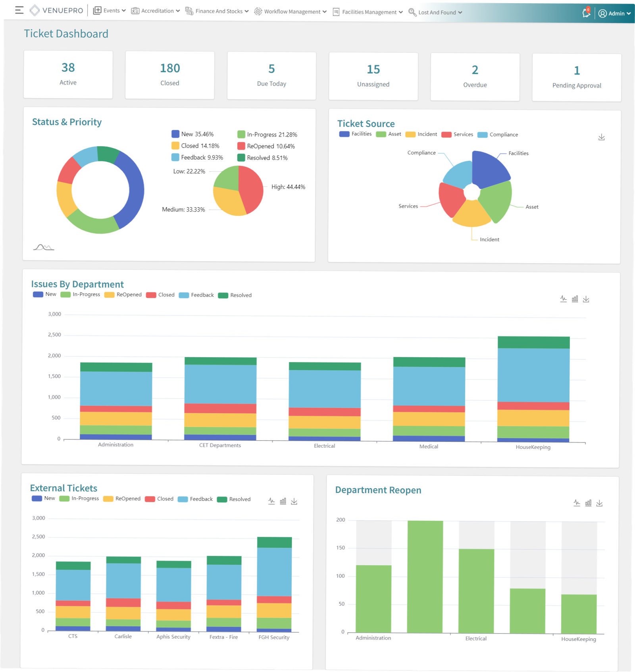Toggle Resolved series in External Tickets legend
Image resolution: width=635 pixels, height=672 pixels.
coord(234,499)
